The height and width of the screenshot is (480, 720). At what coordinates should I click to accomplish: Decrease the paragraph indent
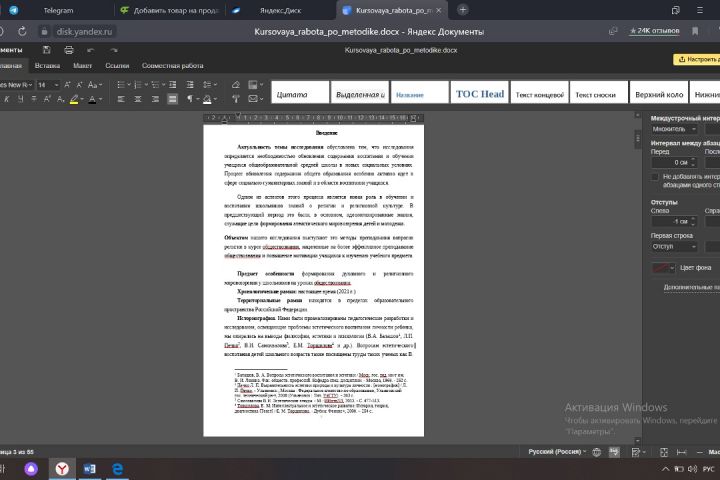(173, 85)
